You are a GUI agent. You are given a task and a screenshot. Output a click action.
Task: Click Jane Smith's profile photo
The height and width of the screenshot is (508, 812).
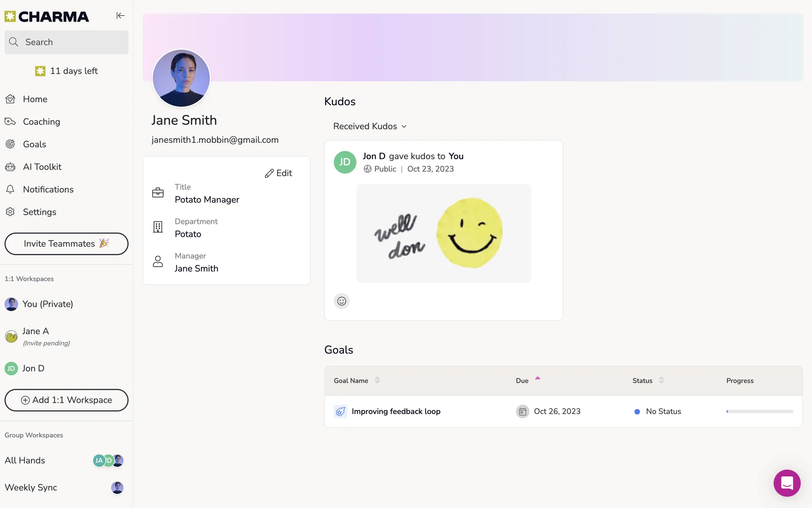click(181, 78)
